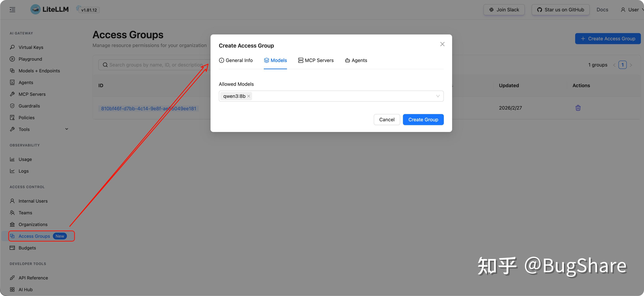Viewport: 644px width, 296px height.
Task: Select the Models tab in dialog
Action: pos(275,60)
